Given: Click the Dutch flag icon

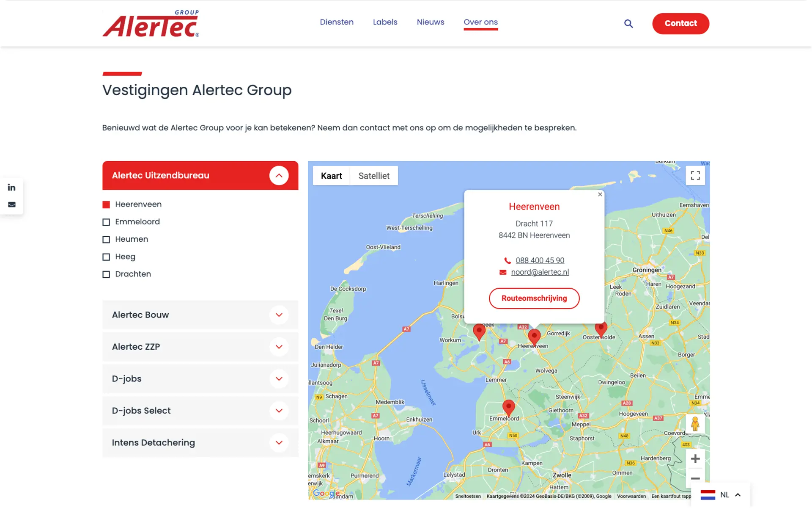Looking at the screenshot, I should [x=708, y=494].
